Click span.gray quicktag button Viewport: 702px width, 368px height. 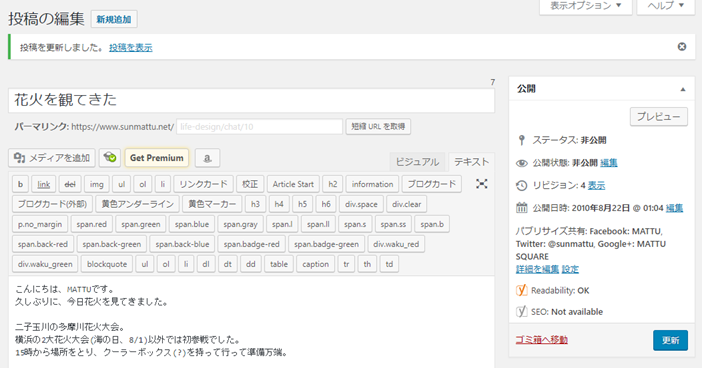tap(240, 224)
